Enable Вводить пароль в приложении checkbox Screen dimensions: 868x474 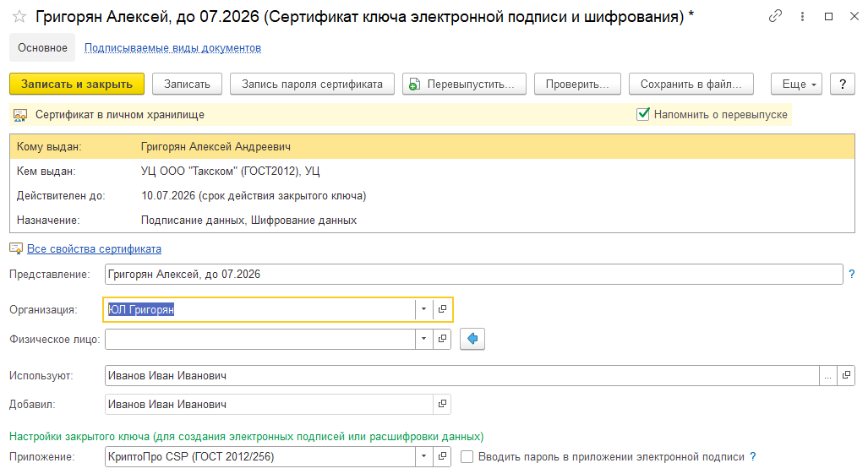pos(467,457)
